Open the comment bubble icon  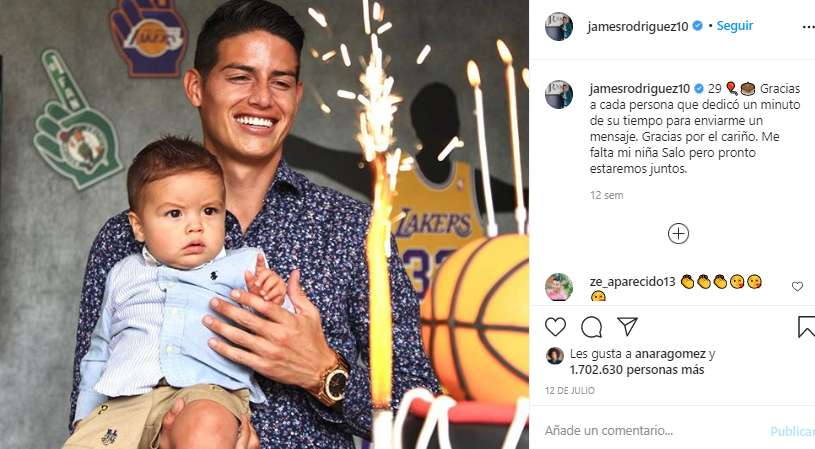591,327
